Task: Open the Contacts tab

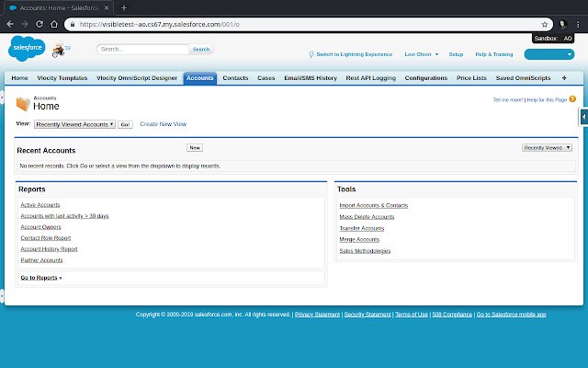Action: coord(235,78)
